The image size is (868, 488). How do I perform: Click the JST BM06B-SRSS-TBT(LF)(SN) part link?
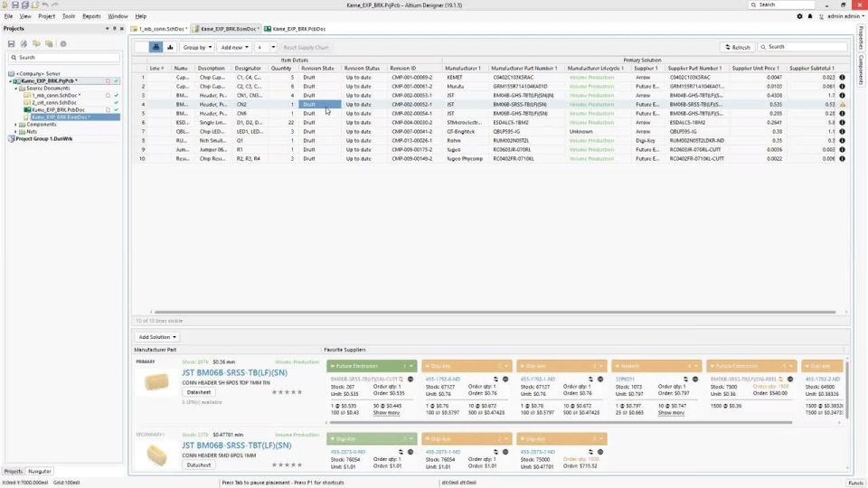coord(236,446)
